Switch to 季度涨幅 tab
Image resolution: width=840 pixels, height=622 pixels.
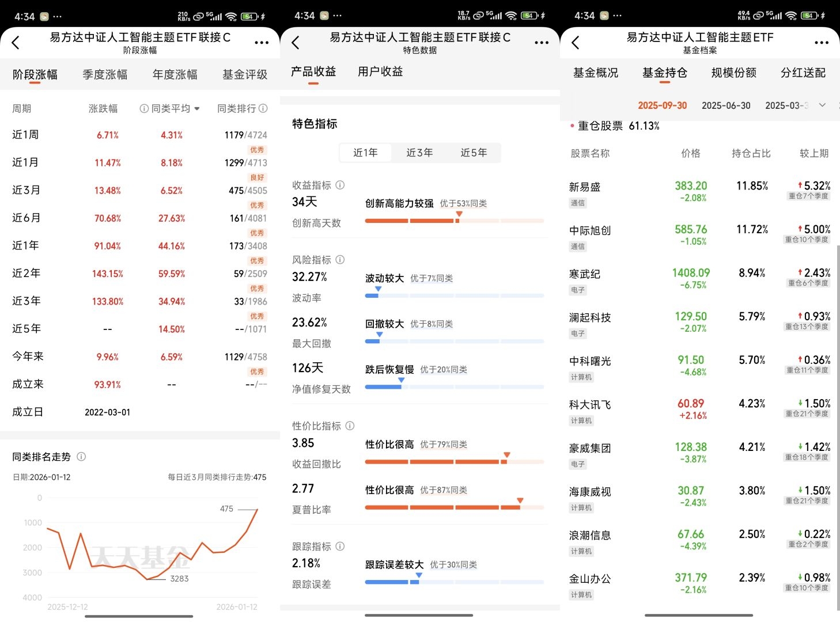[x=105, y=74]
